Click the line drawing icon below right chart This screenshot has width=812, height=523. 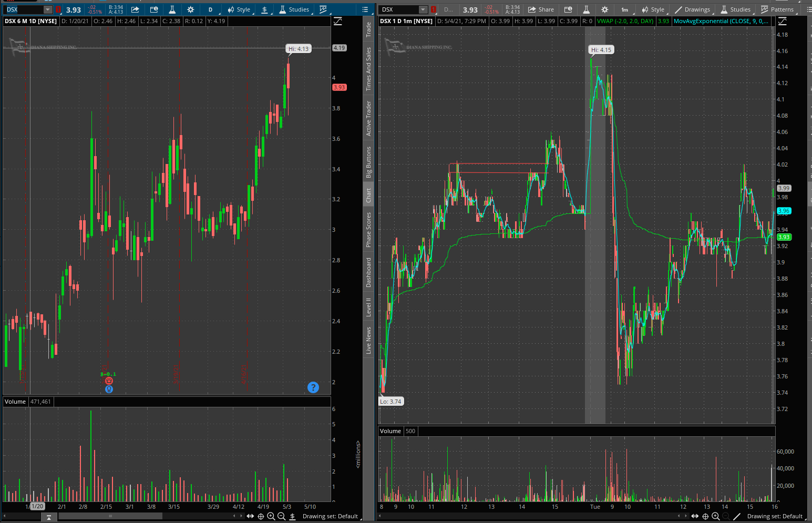[737, 516]
